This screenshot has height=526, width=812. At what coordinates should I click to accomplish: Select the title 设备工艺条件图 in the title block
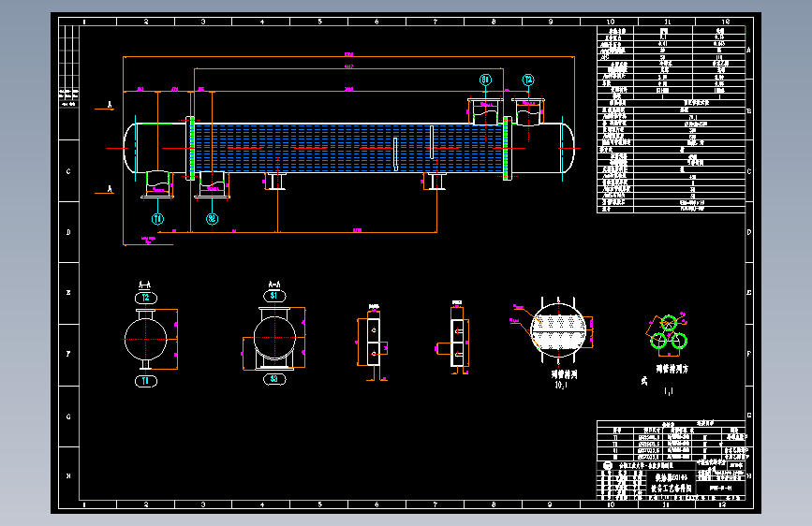point(672,488)
